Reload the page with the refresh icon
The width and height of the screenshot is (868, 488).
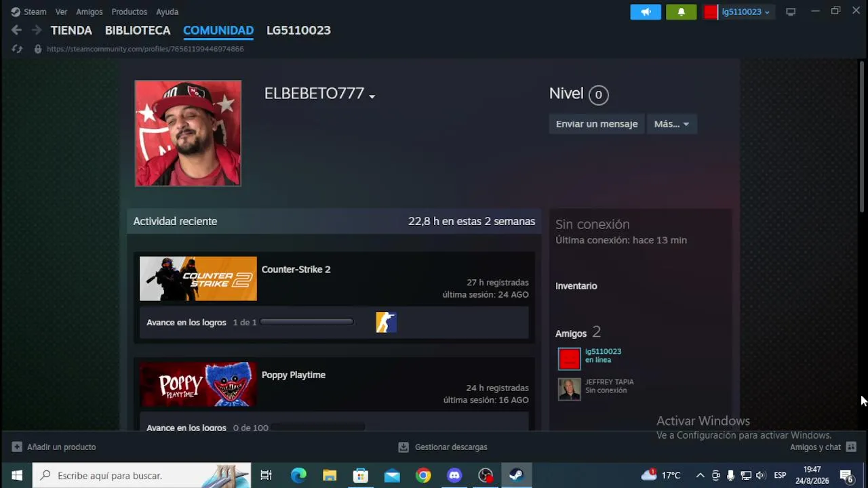17,49
